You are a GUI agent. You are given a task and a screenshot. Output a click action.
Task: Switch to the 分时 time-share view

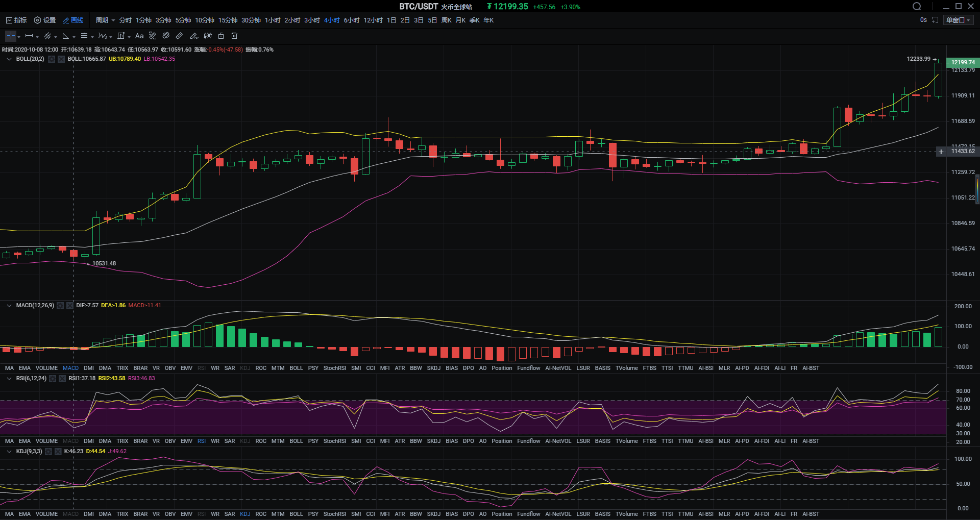pos(125,20)
